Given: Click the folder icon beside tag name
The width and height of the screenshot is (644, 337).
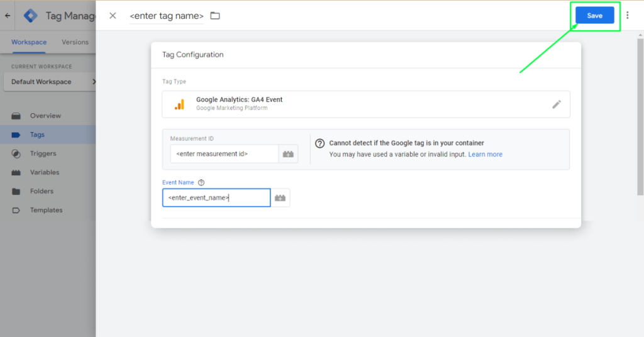Looking at the screenshot, I should click(x=215, y=16).
